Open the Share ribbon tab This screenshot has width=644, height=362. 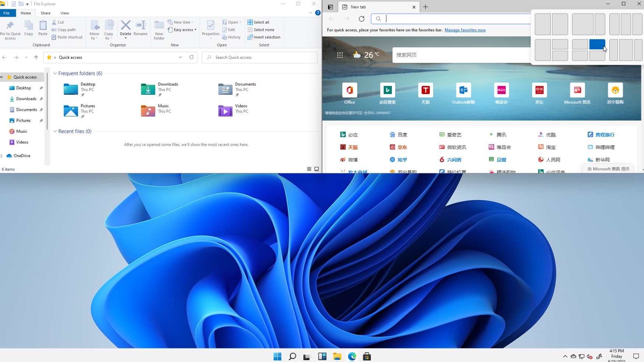pos(46,13)
